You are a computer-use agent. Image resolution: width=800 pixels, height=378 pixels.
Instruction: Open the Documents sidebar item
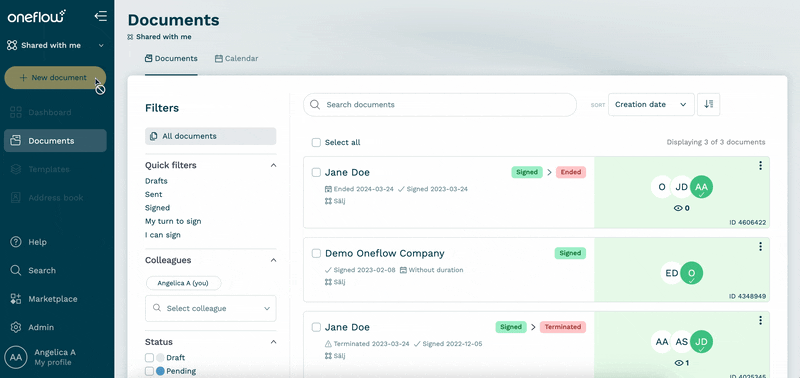tap(55, 141)
